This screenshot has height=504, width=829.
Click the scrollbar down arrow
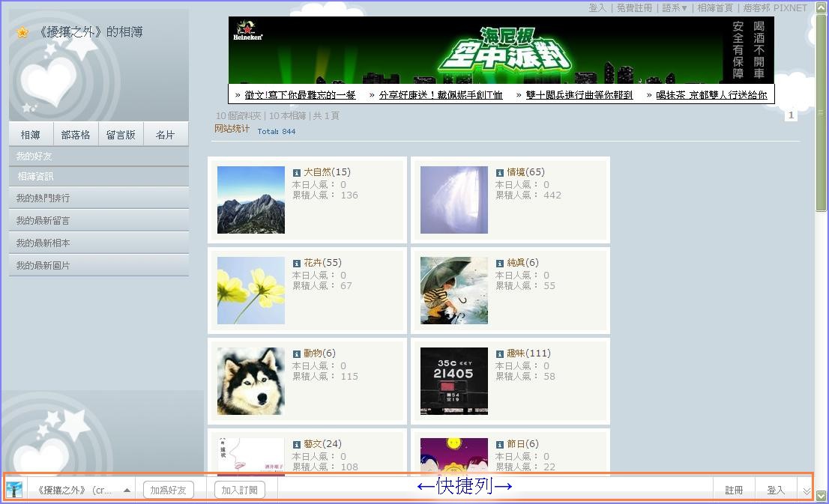tap(821, 496)
